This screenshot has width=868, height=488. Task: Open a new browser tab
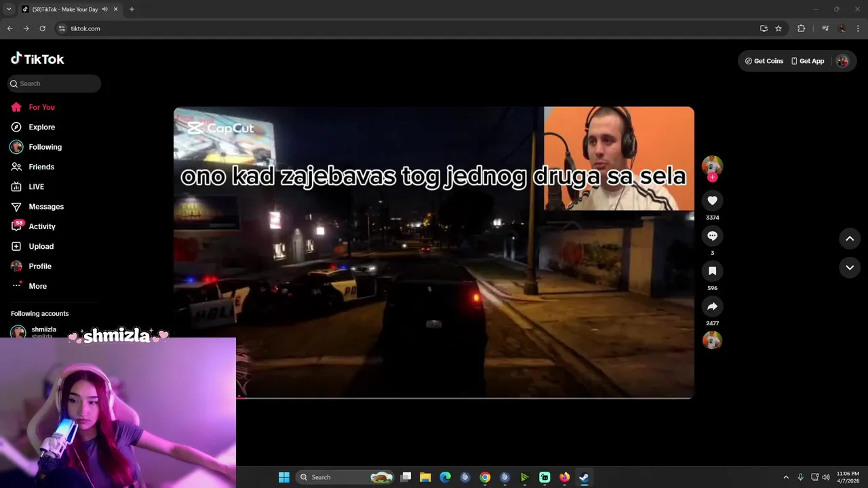coord(132,9)
